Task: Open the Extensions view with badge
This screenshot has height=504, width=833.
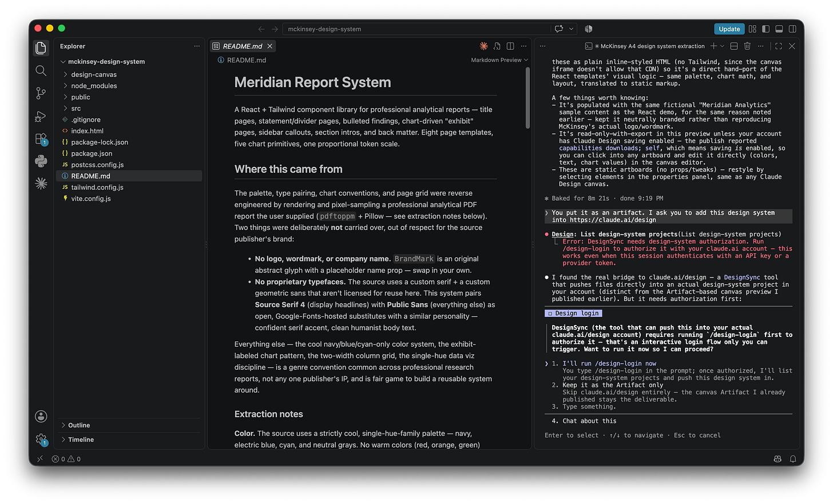Action: click(41, 139)
